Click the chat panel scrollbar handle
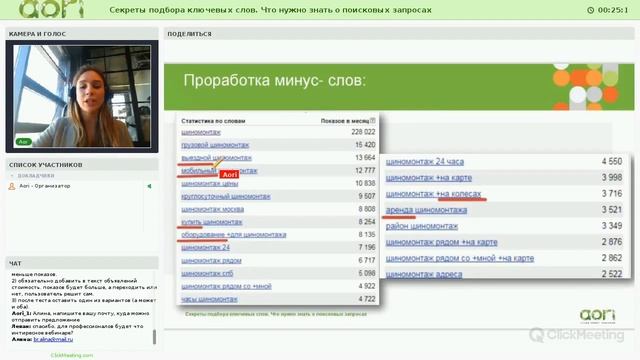Viewport: 640px width, 360px height. [154, 337]
